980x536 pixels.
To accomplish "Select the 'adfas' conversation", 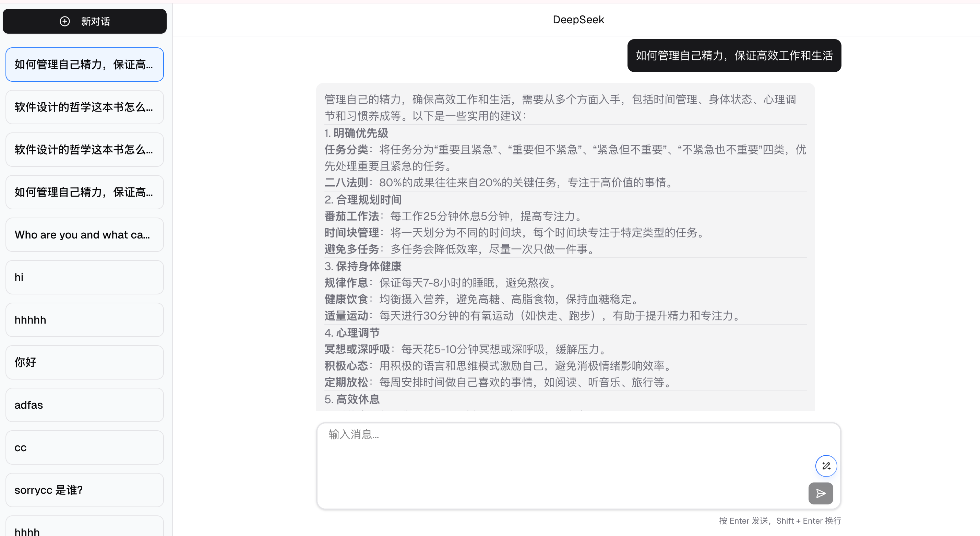I will click(84, 405).
